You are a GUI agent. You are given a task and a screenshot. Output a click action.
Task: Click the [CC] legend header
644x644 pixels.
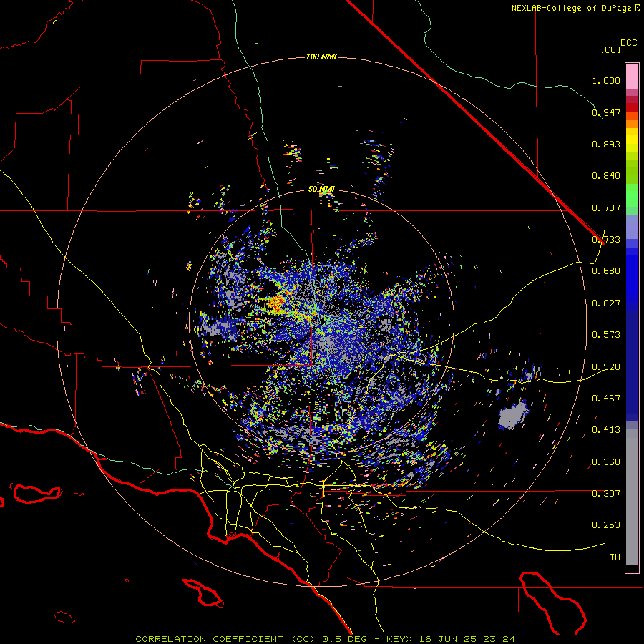click(610, 49)
